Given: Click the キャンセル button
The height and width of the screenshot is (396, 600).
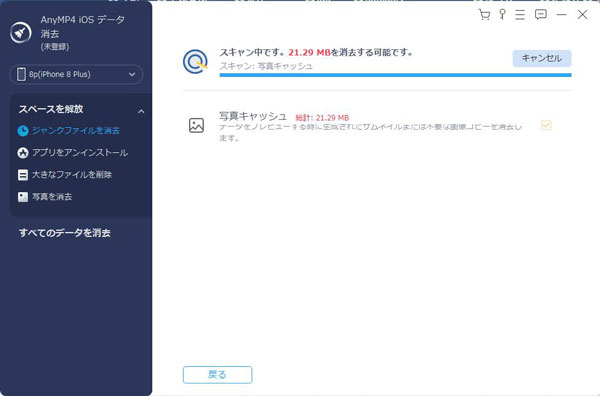Looking at the screenshot, I should tap(542, 58).
